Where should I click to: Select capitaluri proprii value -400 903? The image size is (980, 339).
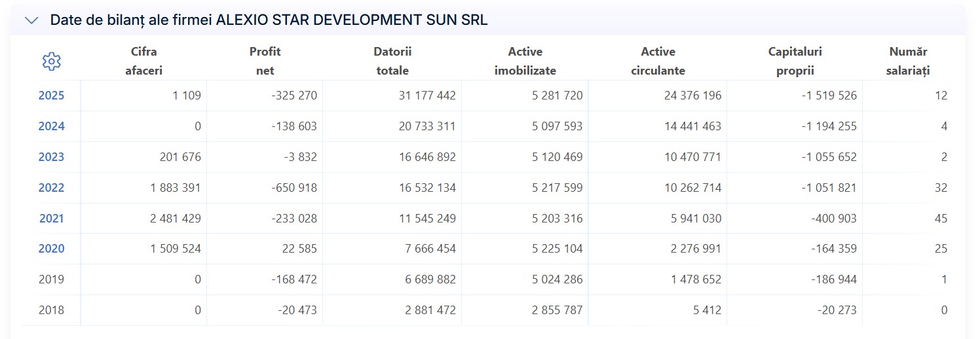tap(833, 219)
